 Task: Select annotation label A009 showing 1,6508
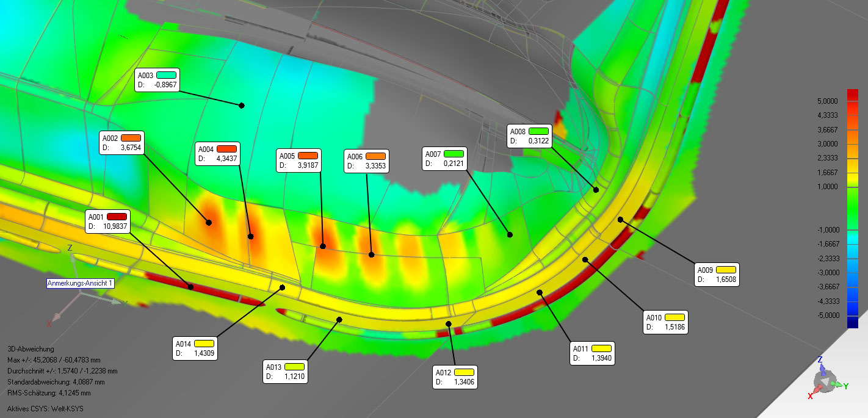[717, 274]
